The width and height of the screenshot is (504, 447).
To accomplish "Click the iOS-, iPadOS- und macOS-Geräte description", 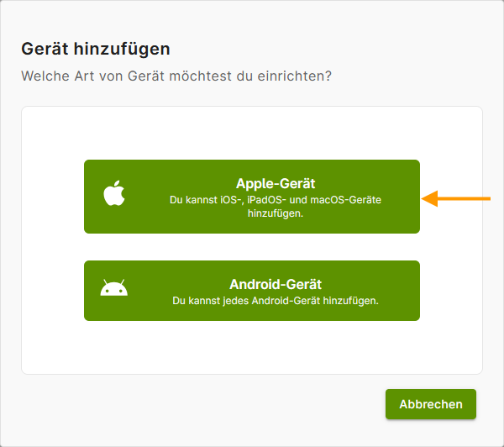I will point(276,207).
